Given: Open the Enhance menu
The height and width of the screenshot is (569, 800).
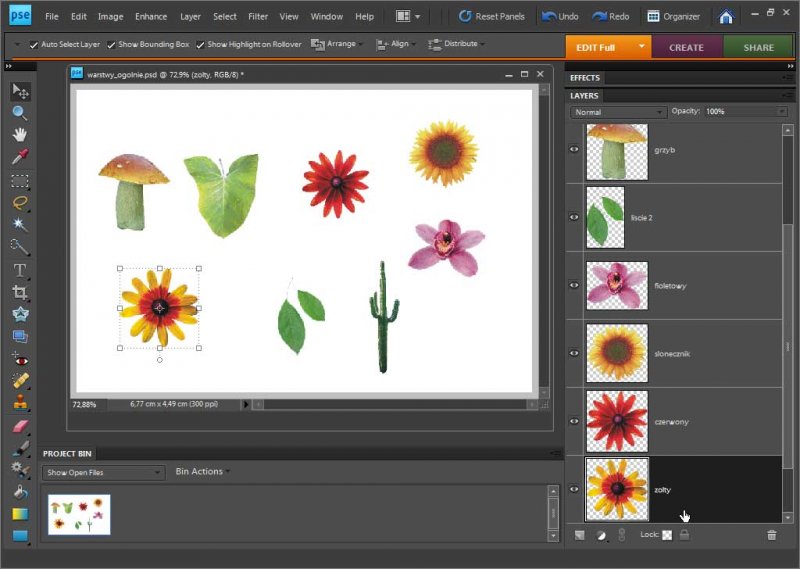Looking at the screenshot, I should 151,17.
